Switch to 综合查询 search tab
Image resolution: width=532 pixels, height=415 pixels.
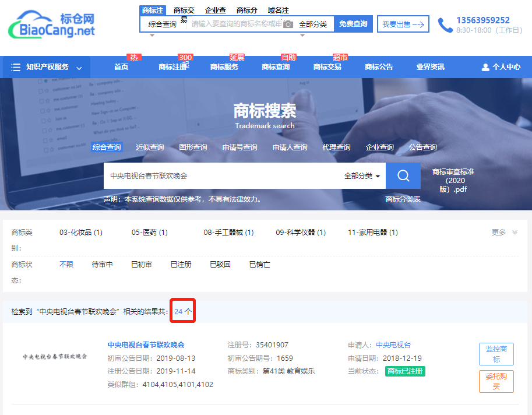107,147
